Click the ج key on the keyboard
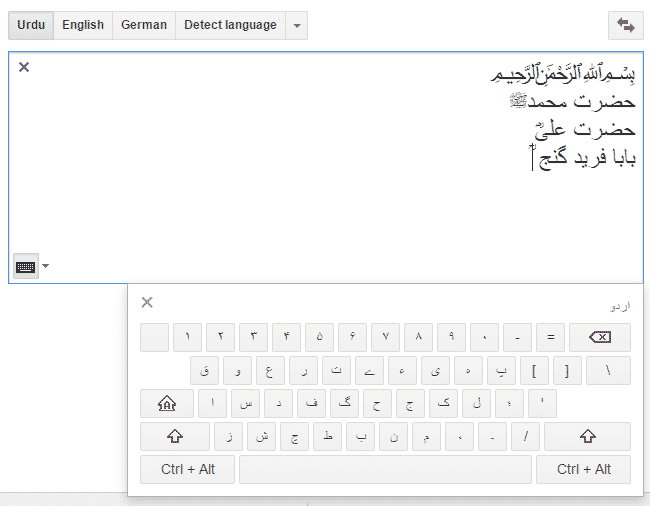Viewport: 650px width, 506px height. click(410, 403)
